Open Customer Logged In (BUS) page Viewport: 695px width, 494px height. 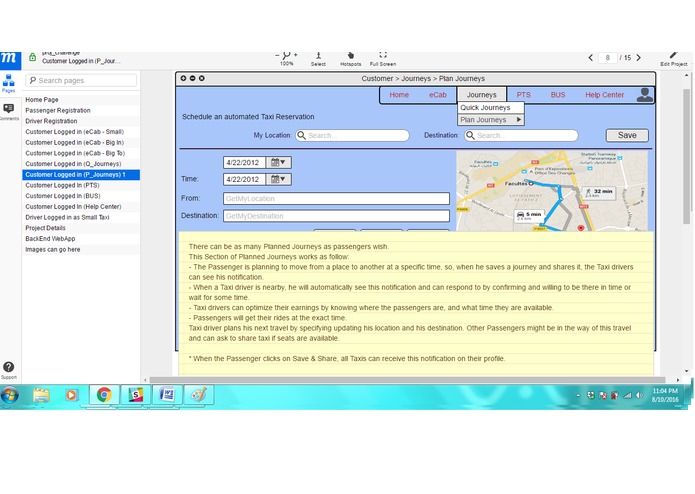tap(81, 196)
